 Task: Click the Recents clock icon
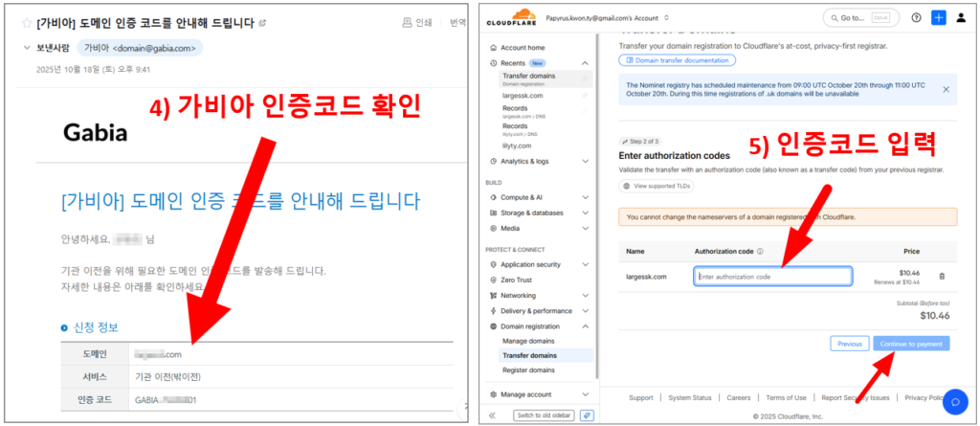click(494, 63)
